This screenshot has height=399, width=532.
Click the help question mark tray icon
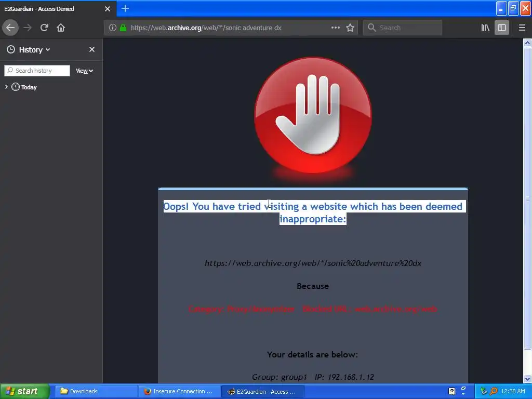coord(451,391)
